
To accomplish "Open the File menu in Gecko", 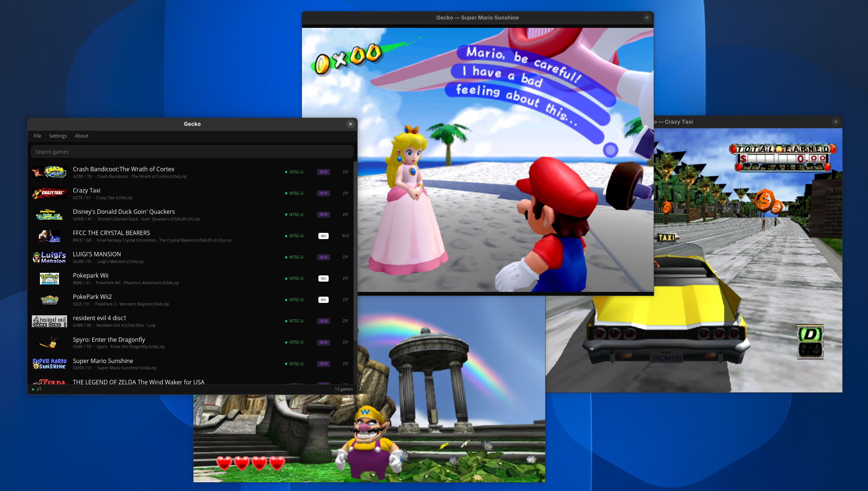I will coord(37,136).
